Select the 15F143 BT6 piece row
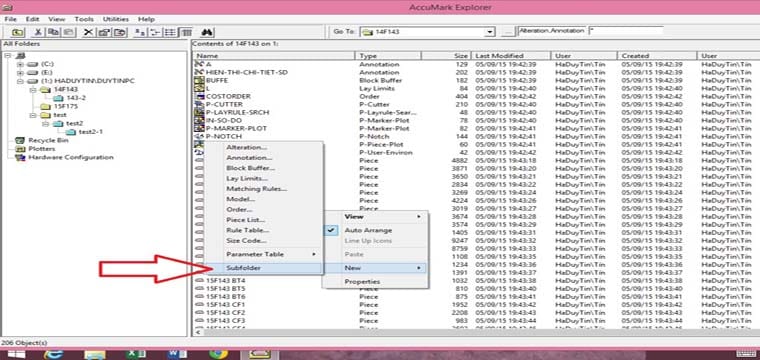760x360 pixels. pyautogui.click(x=225, y=297)
